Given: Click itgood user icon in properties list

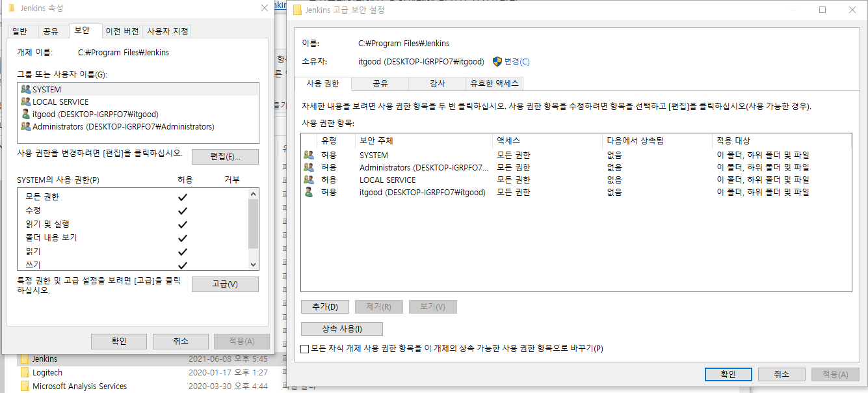Looking at the screenshot, I should (26, 114).
